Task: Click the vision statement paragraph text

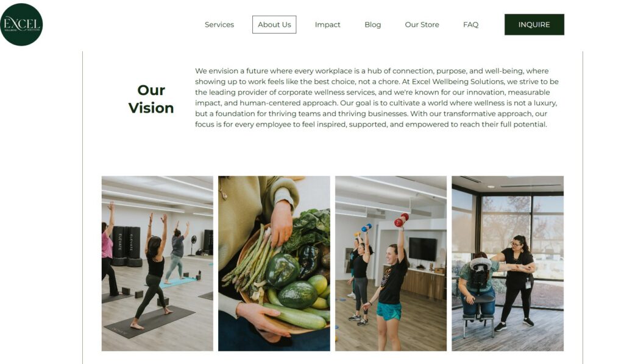Action: coord(377,98)
